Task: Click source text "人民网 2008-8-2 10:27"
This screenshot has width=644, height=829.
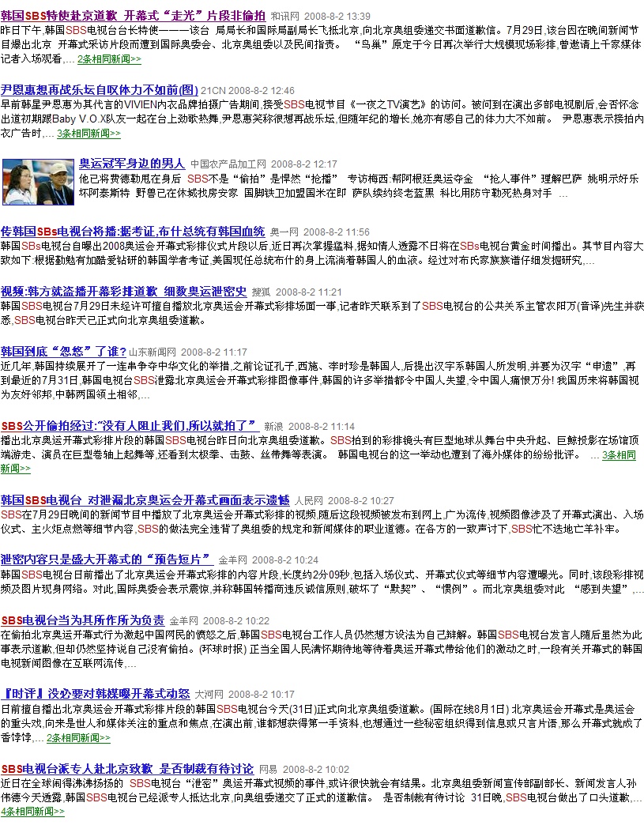Action: point(345,500)
